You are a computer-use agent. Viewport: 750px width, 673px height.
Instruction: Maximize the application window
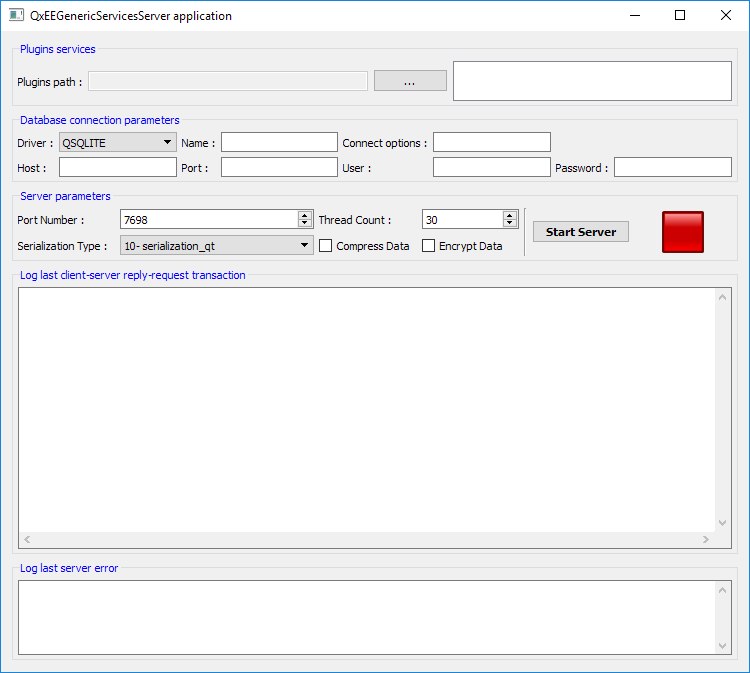tap(680, 15)
